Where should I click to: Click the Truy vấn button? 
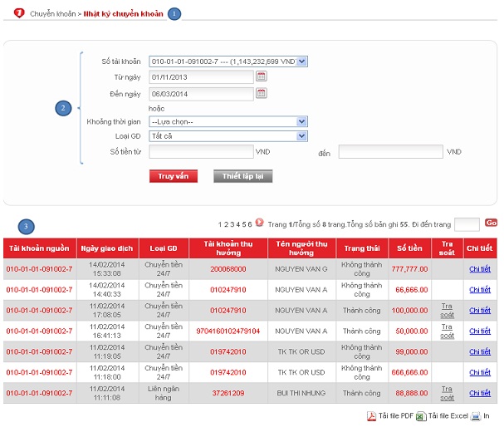(x=174, y=176)
